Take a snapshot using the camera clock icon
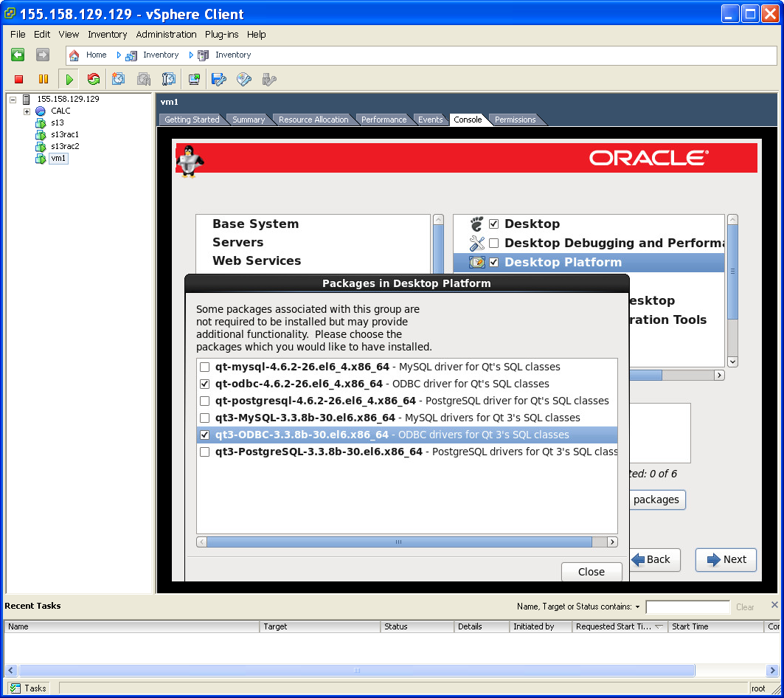Image resolution: width=784 pixels, height=698 pixels. click(119, 79)
